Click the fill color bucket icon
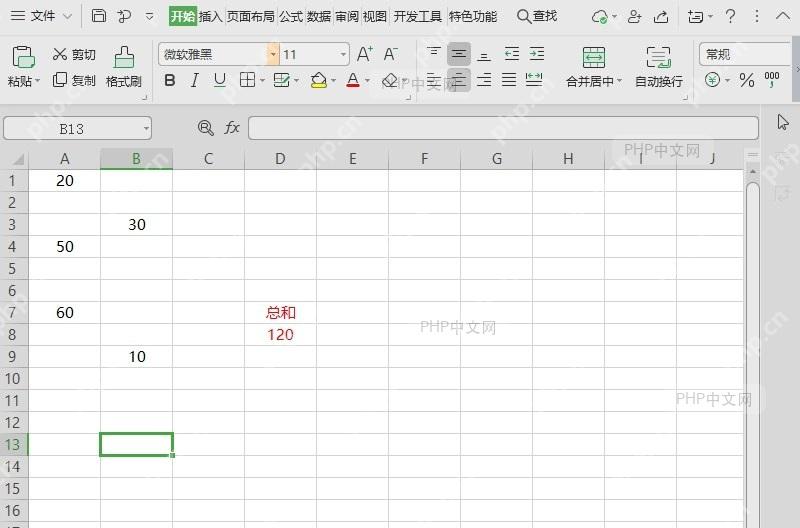 coord(319,80)
